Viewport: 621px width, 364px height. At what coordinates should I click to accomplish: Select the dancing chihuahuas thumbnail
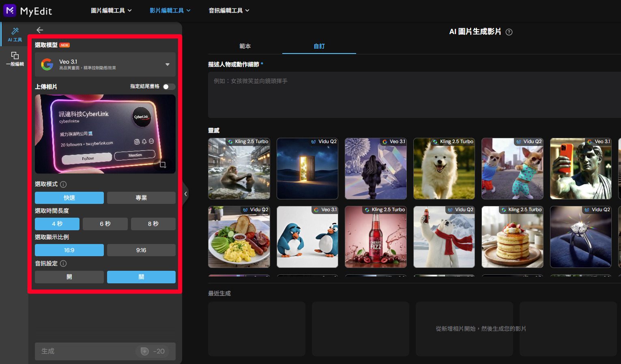click(x=512, y=169)
